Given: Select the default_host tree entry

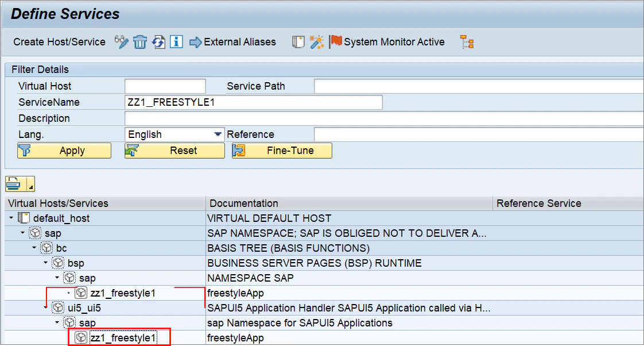Looking at the screenshot, I should pos(61,218).
